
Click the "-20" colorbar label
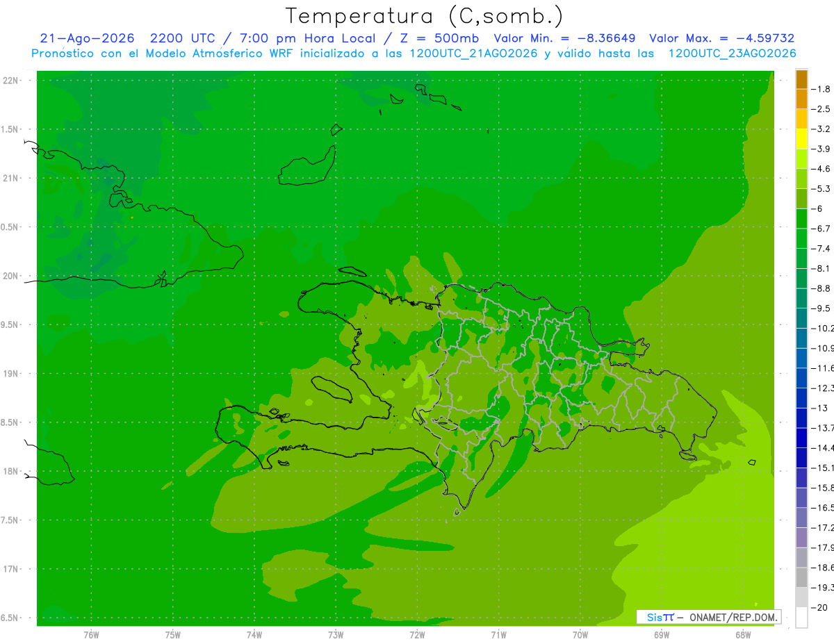pyautogui.click(x=820, y=607)
